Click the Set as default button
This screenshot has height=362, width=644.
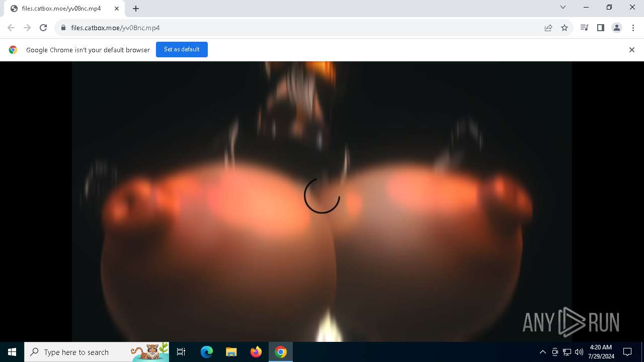[x=182, y=49]
